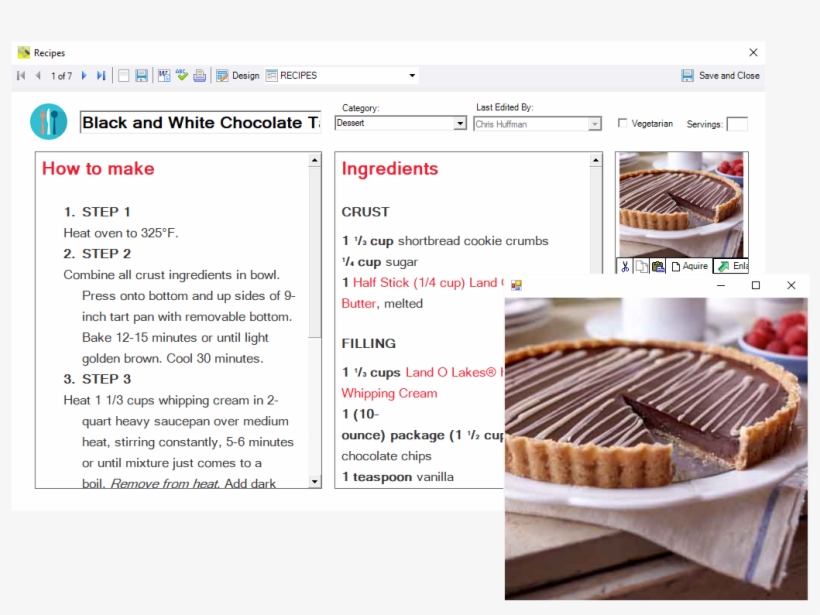Viewport: 820px width, 615px height.
Task: Click the Save record icon in the toolbar
Action: (140, 75)
